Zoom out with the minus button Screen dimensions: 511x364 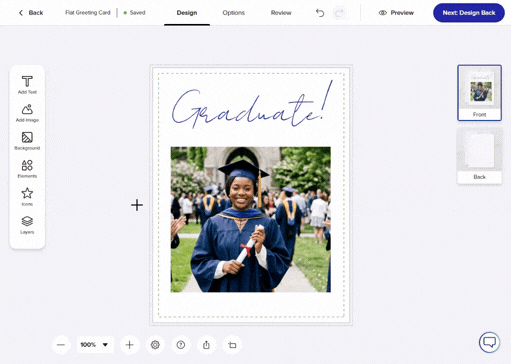(x=61, y=345)
